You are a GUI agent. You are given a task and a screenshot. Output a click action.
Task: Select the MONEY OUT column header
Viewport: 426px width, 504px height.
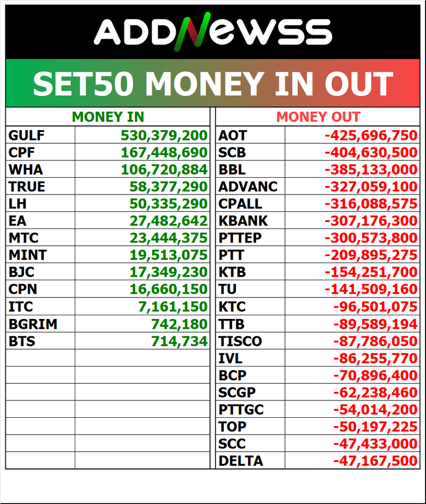(x=318, y=117)
